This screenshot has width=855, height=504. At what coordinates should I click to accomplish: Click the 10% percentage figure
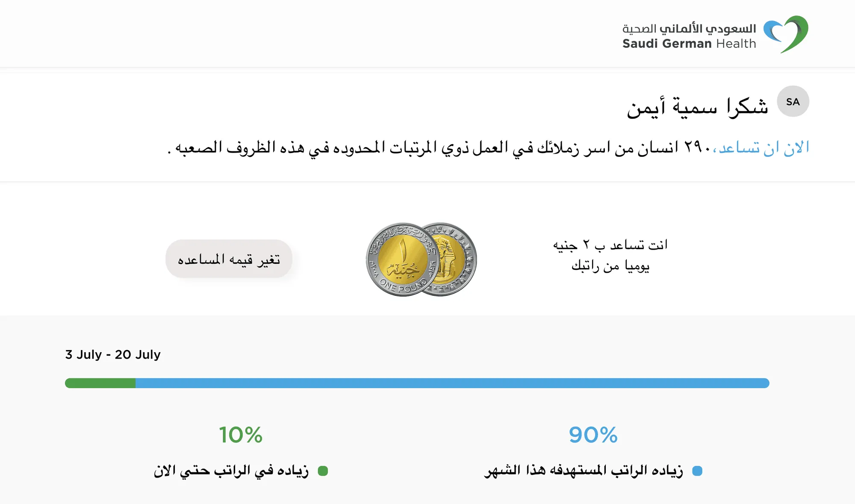[x=241, y=435]
